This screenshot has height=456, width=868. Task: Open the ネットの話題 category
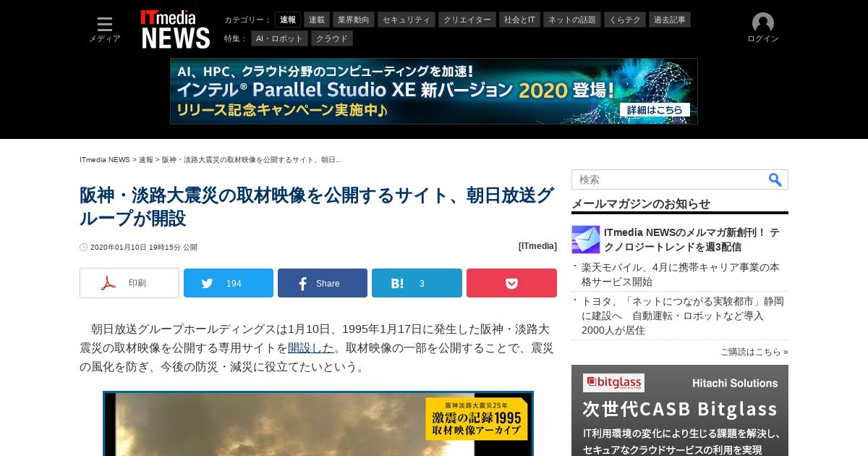click(572, 20)
